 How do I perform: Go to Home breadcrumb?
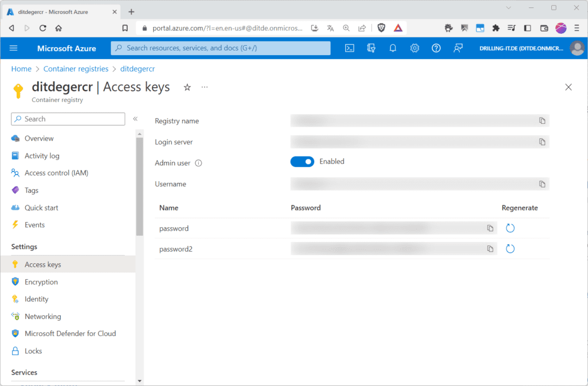click(x=21, y=69)
